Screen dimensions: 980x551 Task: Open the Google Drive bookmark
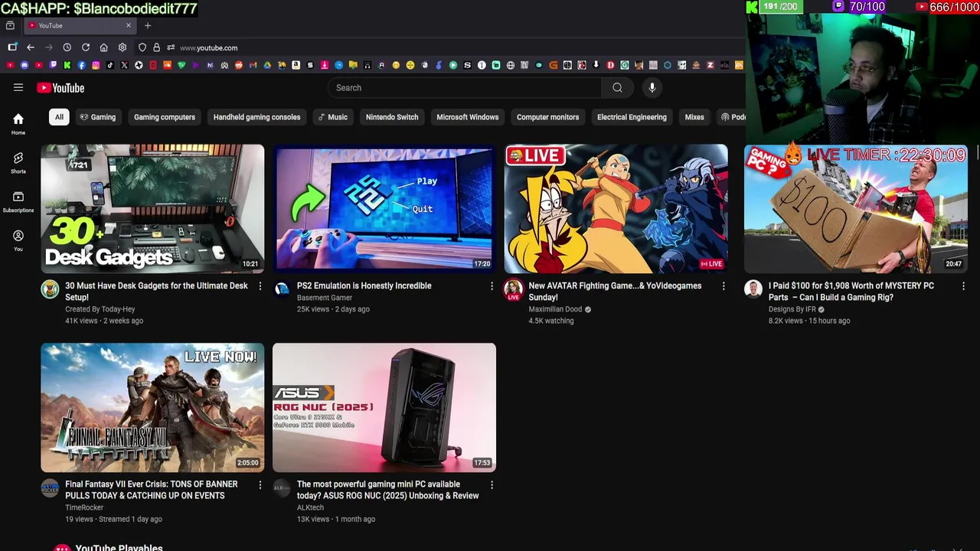[x=267, y=65]
